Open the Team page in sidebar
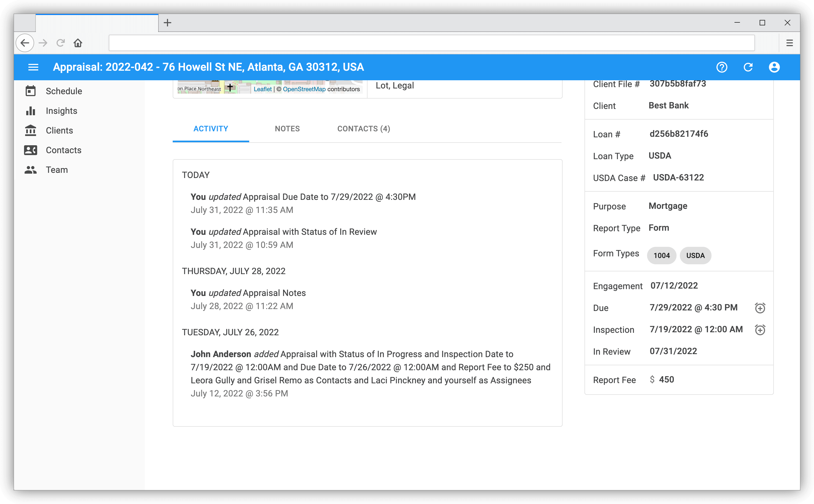Viewport: 814px width, 504px height. pyautogui.click(x=57, y=170)
